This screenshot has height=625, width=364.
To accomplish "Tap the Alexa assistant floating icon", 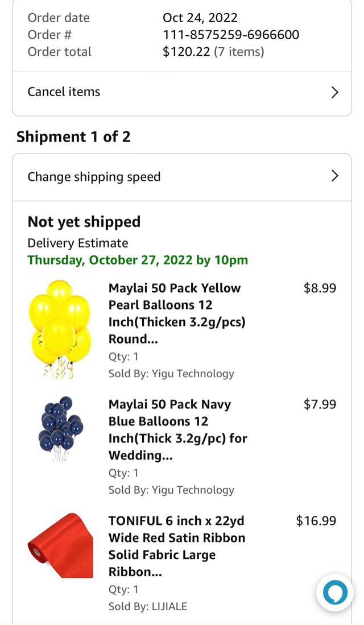I will pyautogui.click(x=335, y=593).
